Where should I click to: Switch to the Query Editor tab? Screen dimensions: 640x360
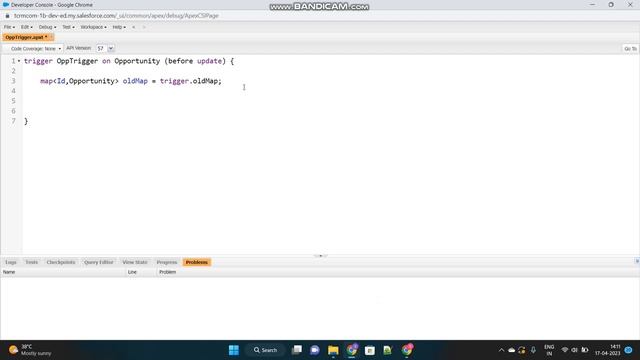coord(98,262)
